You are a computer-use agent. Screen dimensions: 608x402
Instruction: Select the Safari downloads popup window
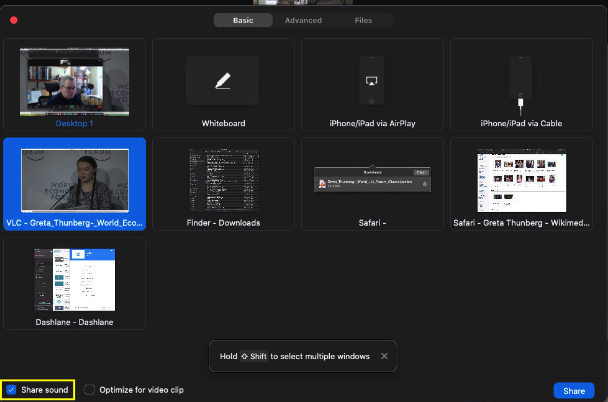pyautogui.click(x=372, y=180)
